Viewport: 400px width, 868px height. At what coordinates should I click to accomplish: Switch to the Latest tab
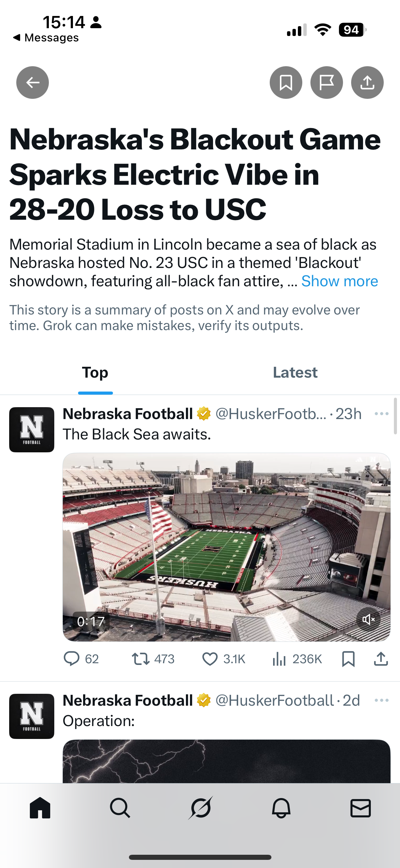pyautogui.click(x=295, y=373)
